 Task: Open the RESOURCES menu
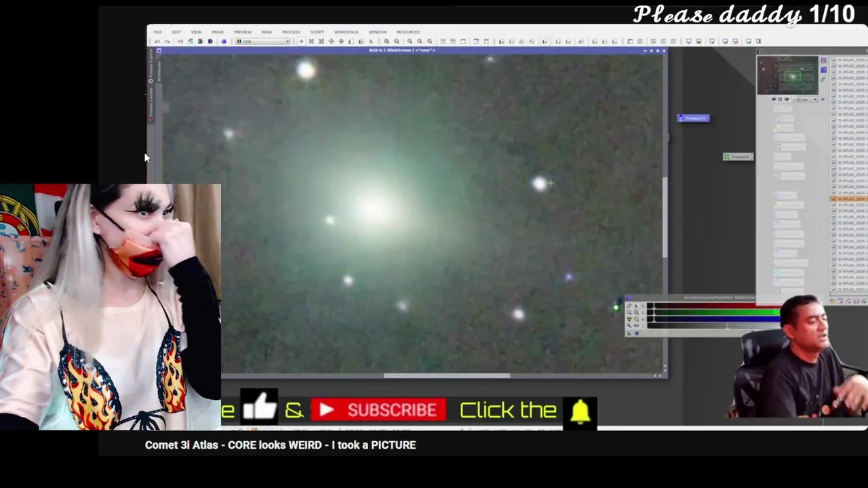408,32
